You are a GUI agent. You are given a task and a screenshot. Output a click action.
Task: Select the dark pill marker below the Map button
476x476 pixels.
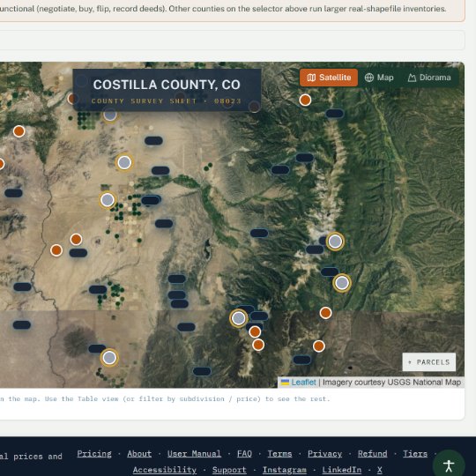(335, 113)
